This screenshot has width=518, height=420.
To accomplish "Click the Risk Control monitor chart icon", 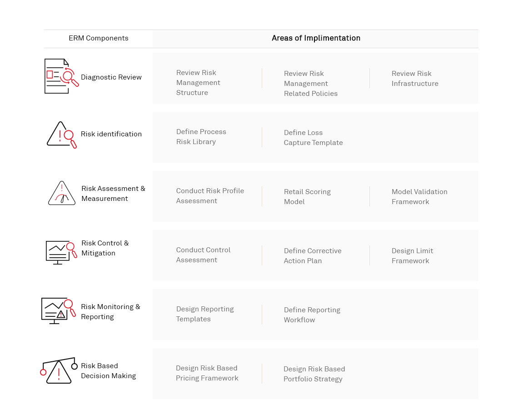I will [x=61, y=252].
